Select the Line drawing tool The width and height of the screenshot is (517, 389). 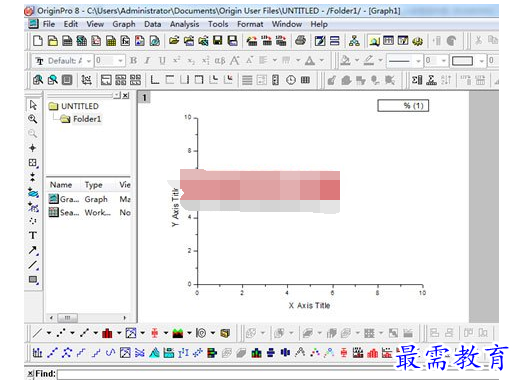click(x=33, y=265)
